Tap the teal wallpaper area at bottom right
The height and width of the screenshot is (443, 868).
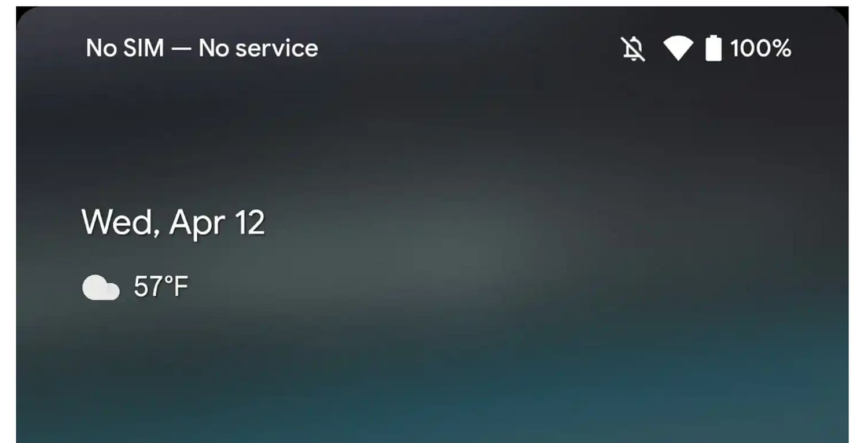point(723,400)
